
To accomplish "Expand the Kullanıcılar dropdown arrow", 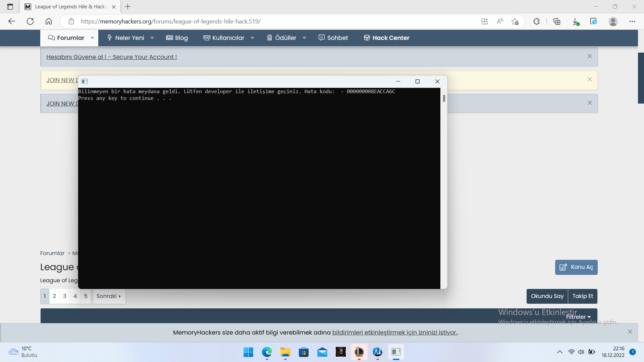I will [253, 38].
